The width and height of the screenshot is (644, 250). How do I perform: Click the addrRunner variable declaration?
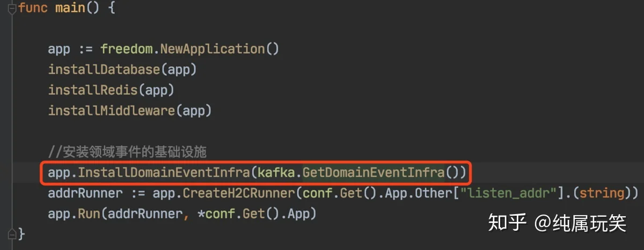tap(85, 193)
